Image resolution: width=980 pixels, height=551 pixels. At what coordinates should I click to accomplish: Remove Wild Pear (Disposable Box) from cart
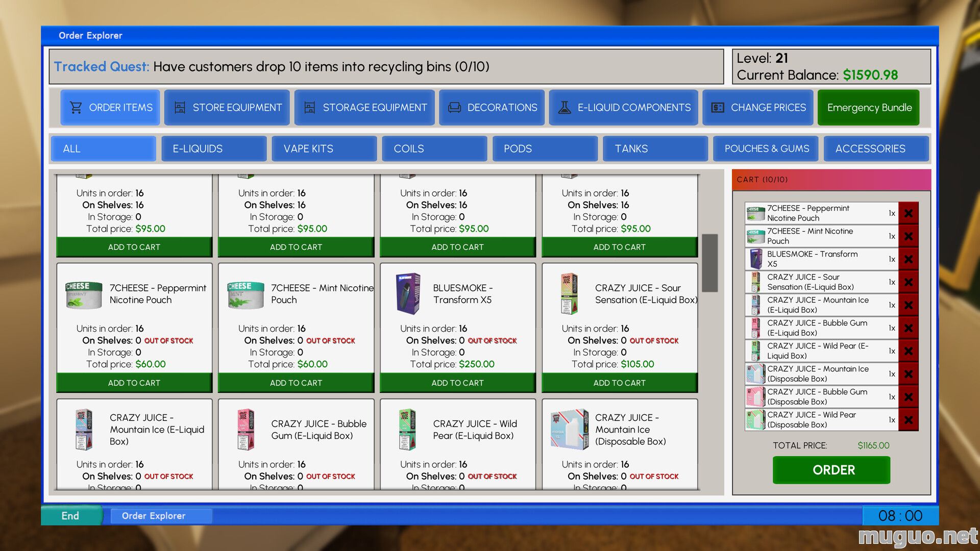point(909,420)
